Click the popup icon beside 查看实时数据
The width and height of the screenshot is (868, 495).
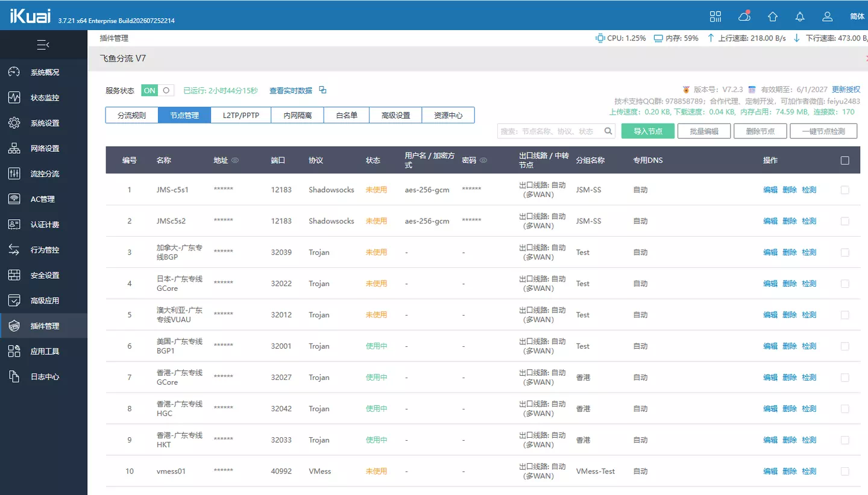coord(322,90)
